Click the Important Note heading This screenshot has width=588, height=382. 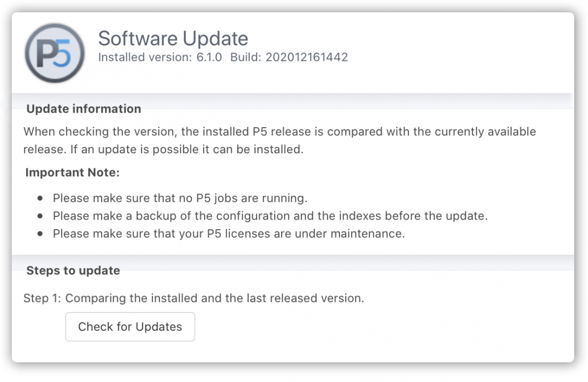point(72,173)
